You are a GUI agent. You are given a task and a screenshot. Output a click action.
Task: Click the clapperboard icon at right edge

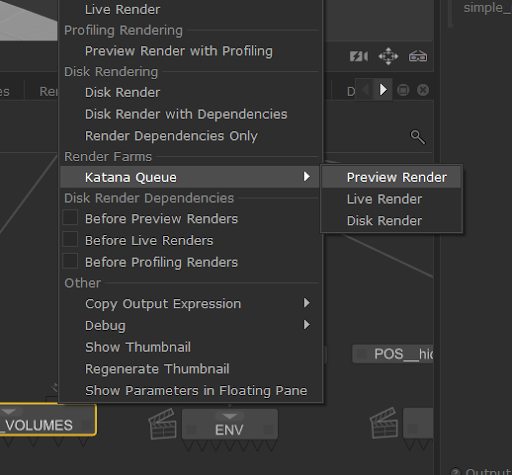384,423
